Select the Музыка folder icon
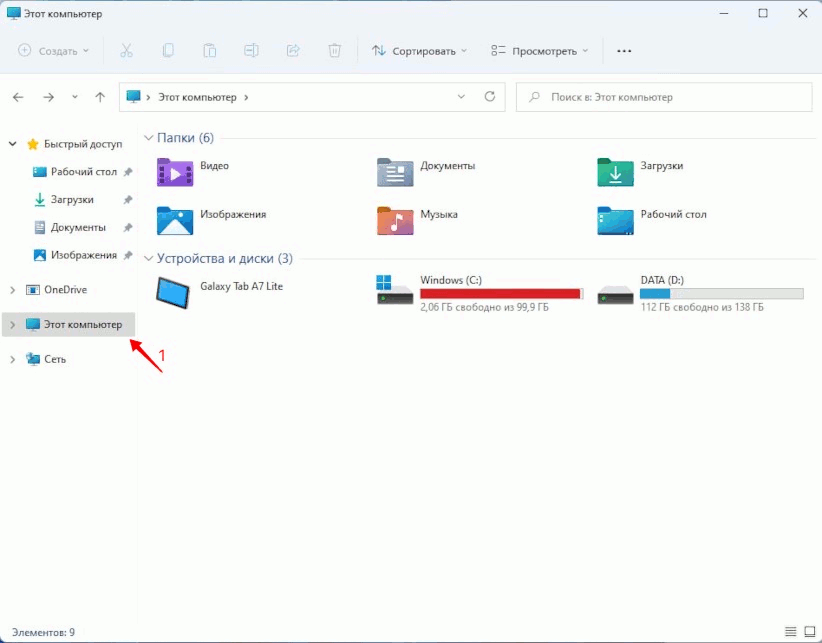 (395, 221)
